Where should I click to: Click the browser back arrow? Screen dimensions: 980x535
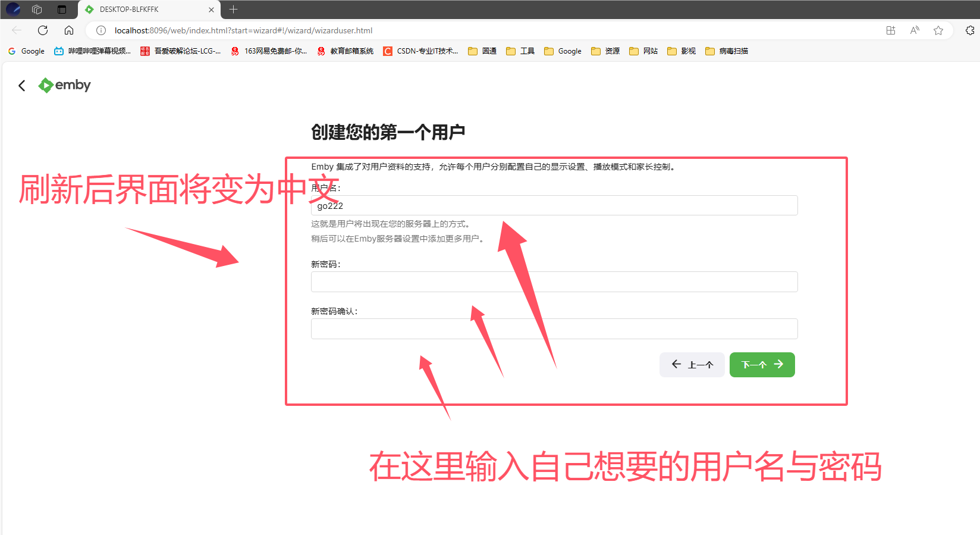tap(17, 30)
